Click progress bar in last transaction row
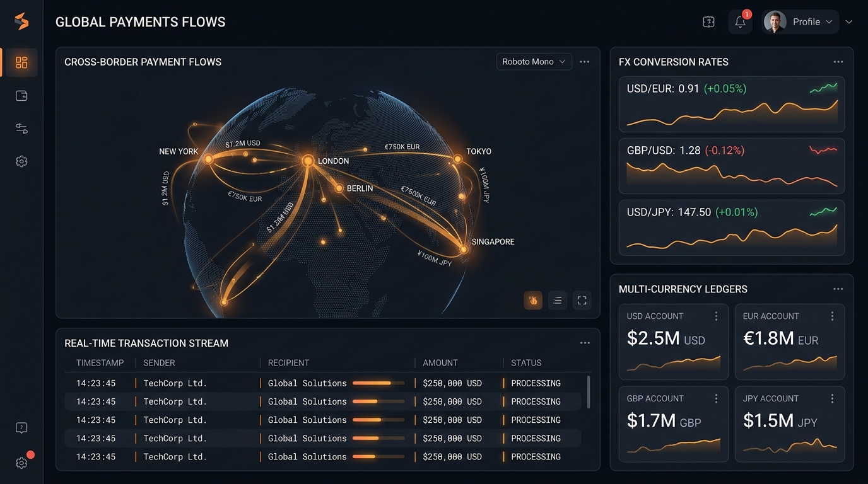The height and width of the screenshot is (484, 868). click(378, 457)
